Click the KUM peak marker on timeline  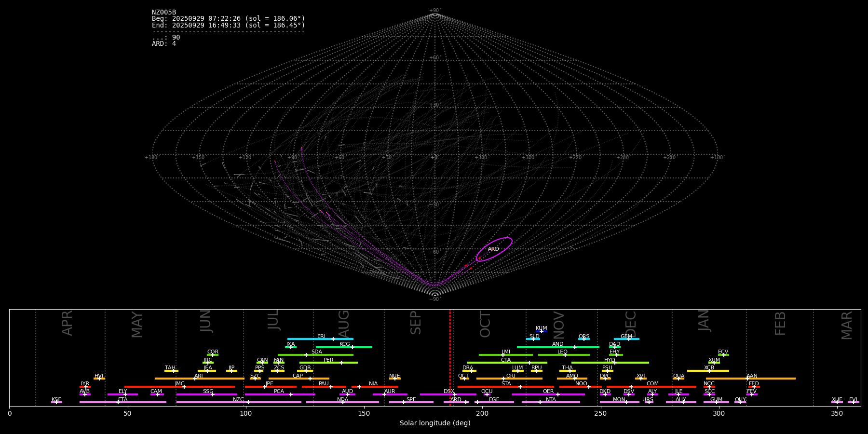pos(541,331)
